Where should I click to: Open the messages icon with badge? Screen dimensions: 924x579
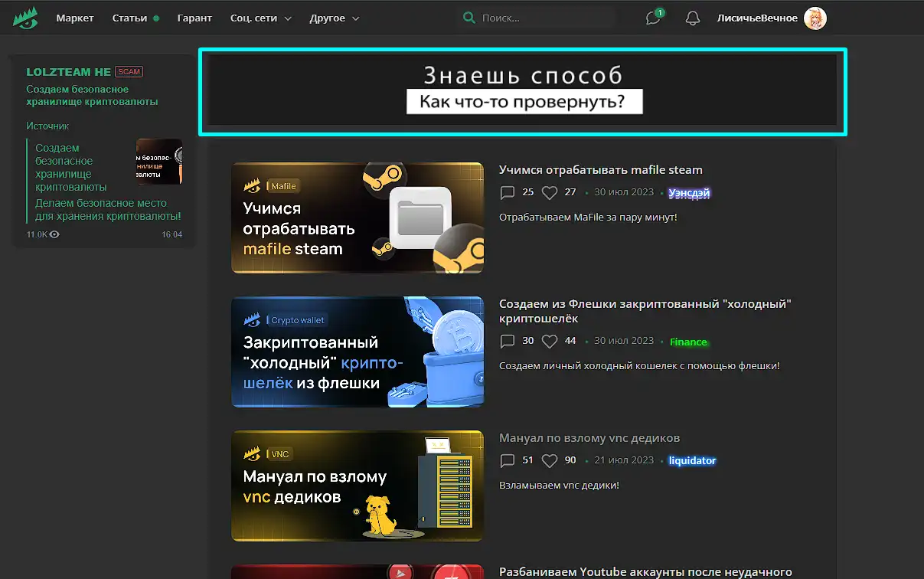pyautogui.click(x=653, y=18)
